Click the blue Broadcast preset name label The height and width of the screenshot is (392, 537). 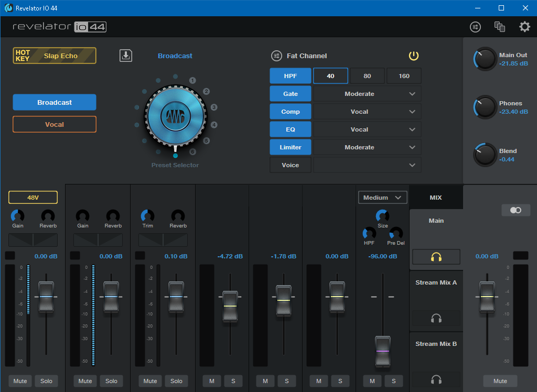pyautogui.click(x=175, y=56)
